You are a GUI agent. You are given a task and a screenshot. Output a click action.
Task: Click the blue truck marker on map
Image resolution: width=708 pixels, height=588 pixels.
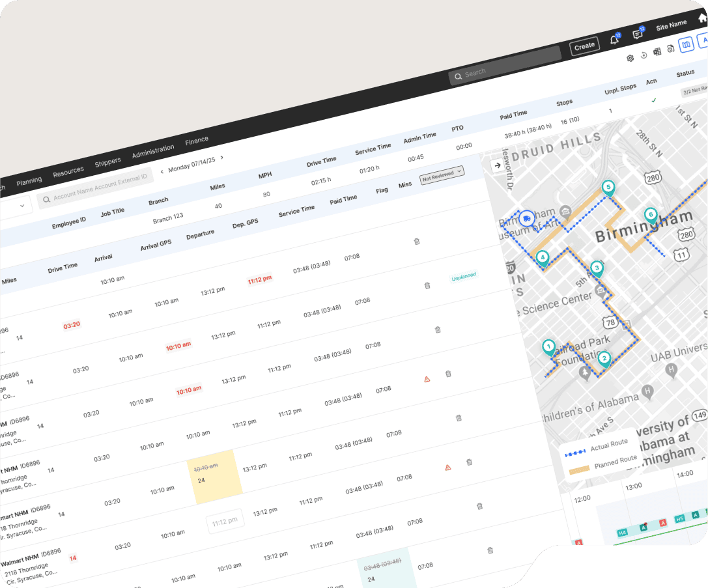pyautogui.click(x=526, y=219)
